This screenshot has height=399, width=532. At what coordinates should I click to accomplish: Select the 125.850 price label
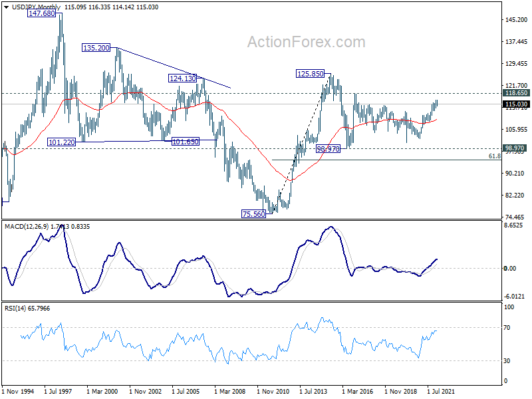tap(309, 74)
